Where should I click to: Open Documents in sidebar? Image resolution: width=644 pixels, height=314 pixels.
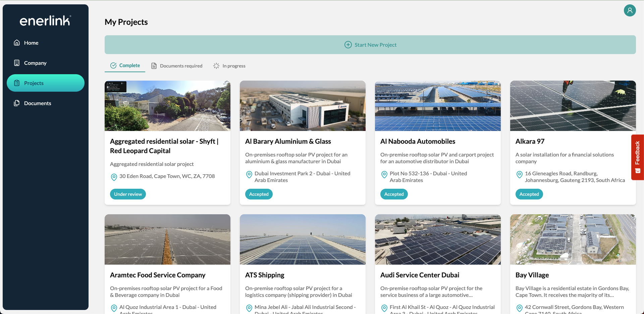click(46, 103)
